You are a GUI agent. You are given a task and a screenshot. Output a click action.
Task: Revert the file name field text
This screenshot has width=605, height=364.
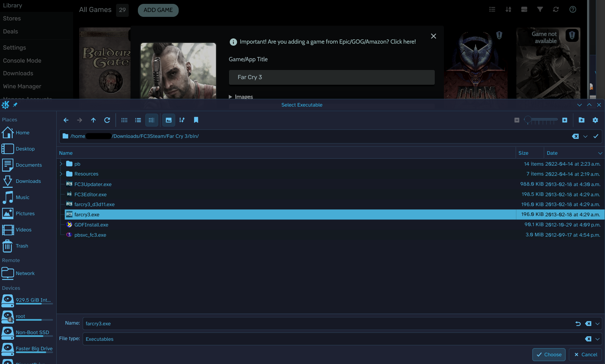(x=578, y=324)
